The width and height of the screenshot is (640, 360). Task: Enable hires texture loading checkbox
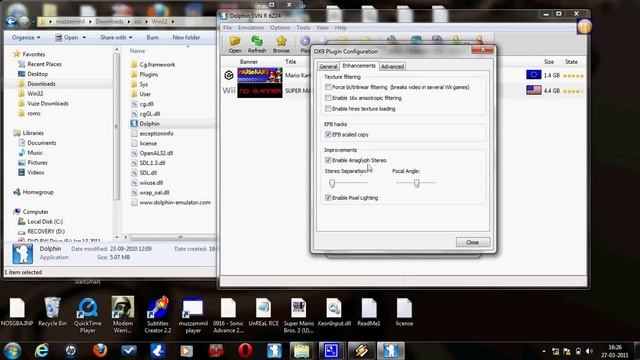coord(328,109)
